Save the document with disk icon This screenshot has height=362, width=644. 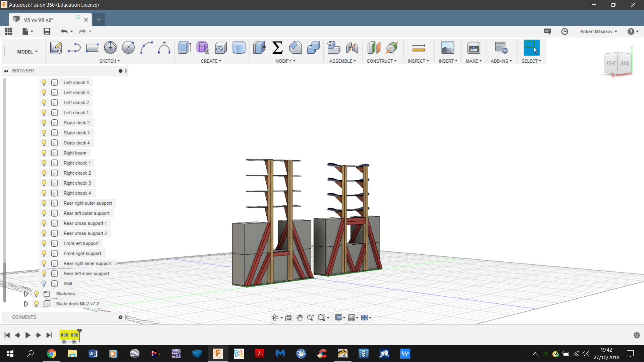pyautogui.click(x=47, y=31)
